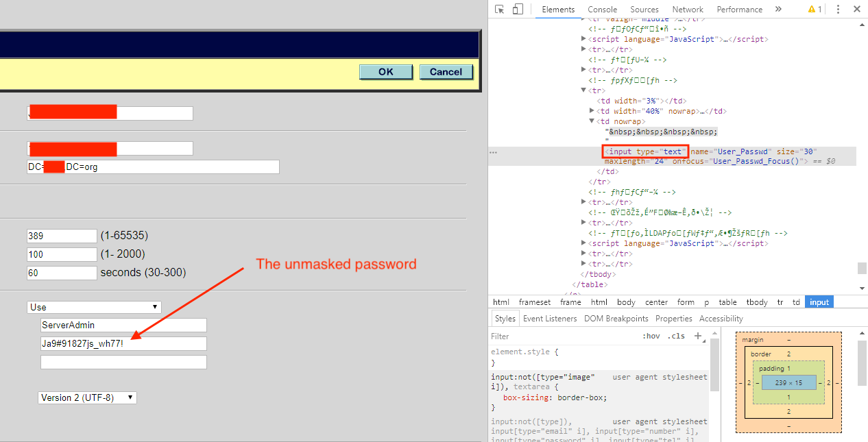Switch to the Network tab
The image size is (868, 442).
tap(688, 10)
